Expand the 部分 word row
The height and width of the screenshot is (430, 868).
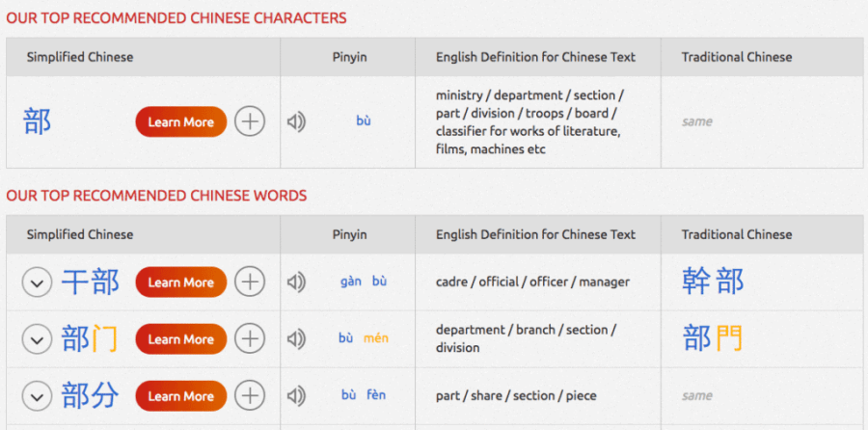click(x=37, y=396)
